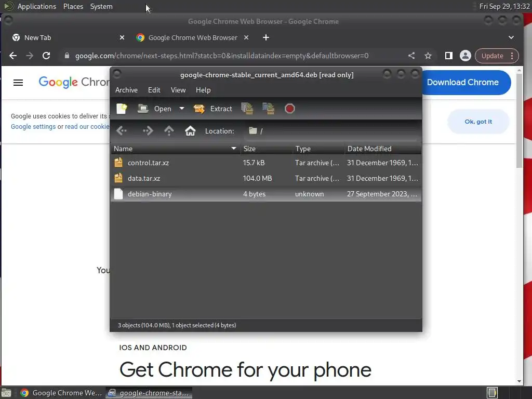Click the Extract toolbar button

click(x=213, y=109)
